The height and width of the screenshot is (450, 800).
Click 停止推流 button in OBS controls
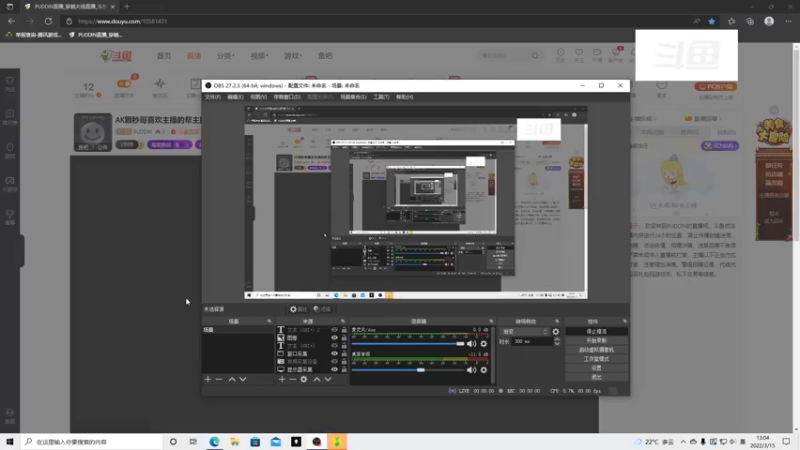coord(596,332)
